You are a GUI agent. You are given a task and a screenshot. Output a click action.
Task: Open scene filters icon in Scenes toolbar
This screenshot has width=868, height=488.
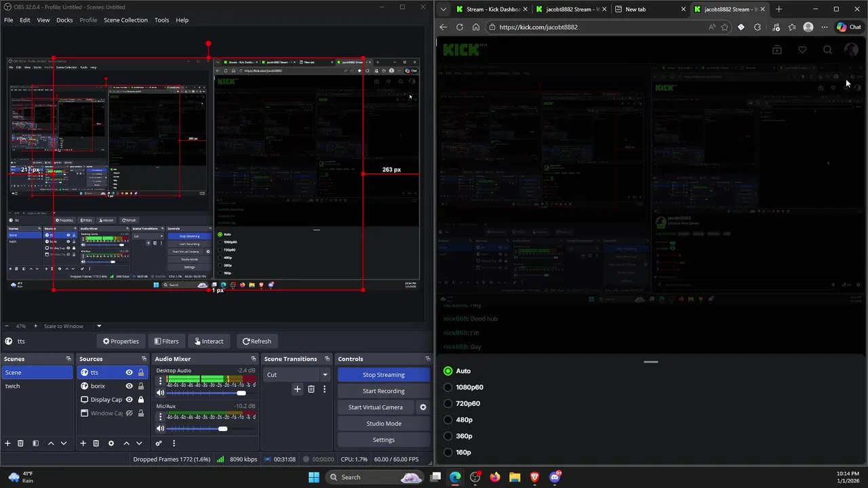35,443
